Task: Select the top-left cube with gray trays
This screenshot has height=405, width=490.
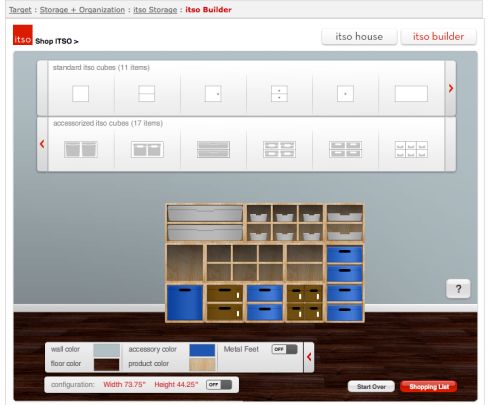Action: coord(205,223)
